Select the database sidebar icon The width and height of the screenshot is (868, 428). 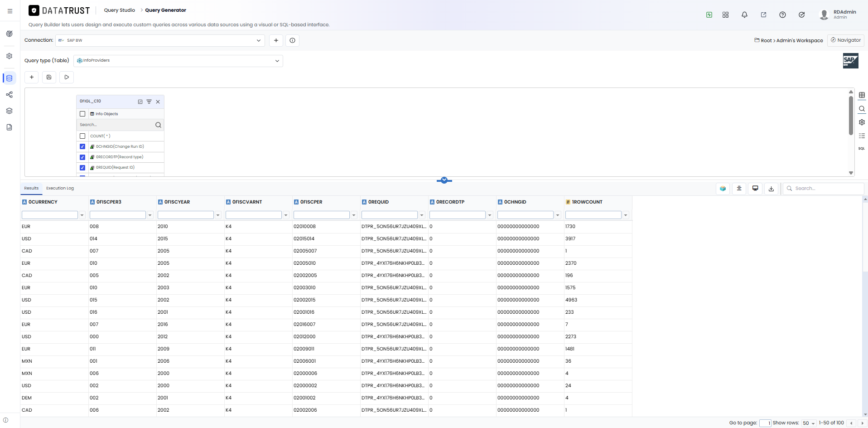coord(9,78)
